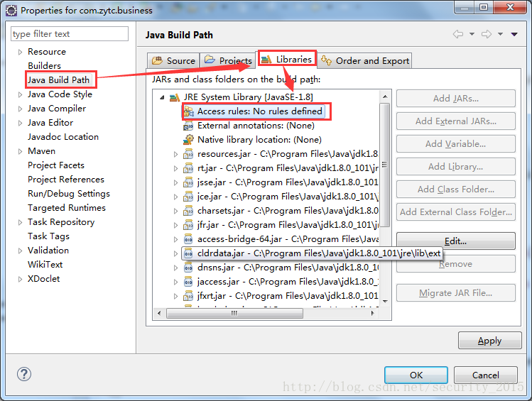Open the back history dropdown arrow
Viewport: 532px width, 401px height.
[472, 34]
